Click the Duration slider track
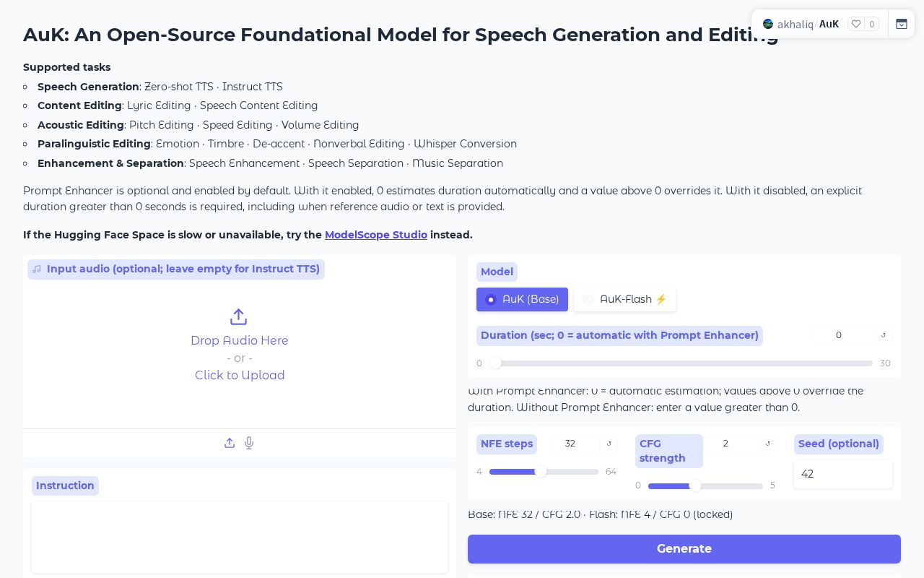Image resolution: width=924 pixels, height=578 pixels. [x=682, y=363]
